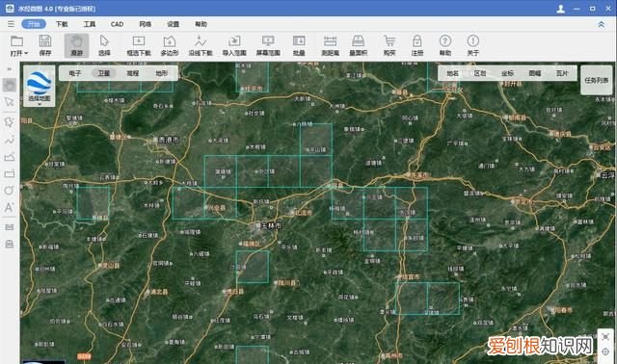Click the globe icon at map bottom right
The width and height of the screenshot is (617, 364).
point(605,351)
